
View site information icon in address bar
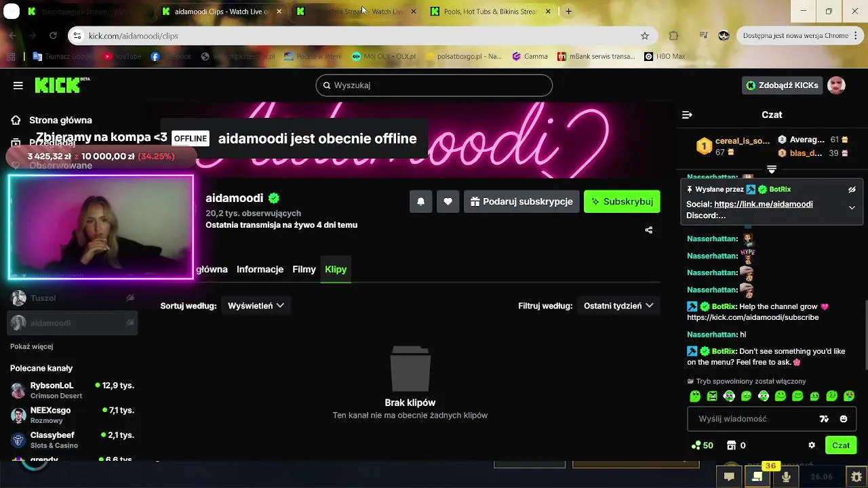coord(77,36)
